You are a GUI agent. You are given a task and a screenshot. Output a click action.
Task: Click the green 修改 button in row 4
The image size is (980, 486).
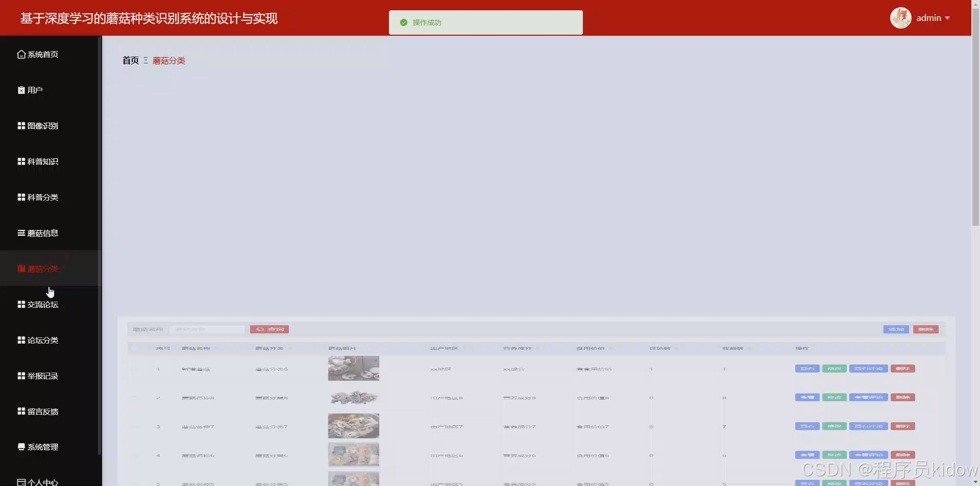pos(835,455)
